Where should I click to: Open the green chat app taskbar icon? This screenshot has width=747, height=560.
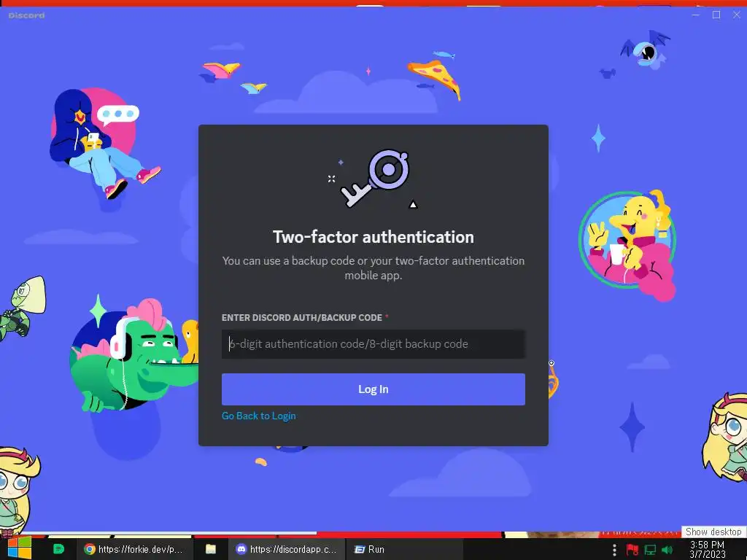58,549
